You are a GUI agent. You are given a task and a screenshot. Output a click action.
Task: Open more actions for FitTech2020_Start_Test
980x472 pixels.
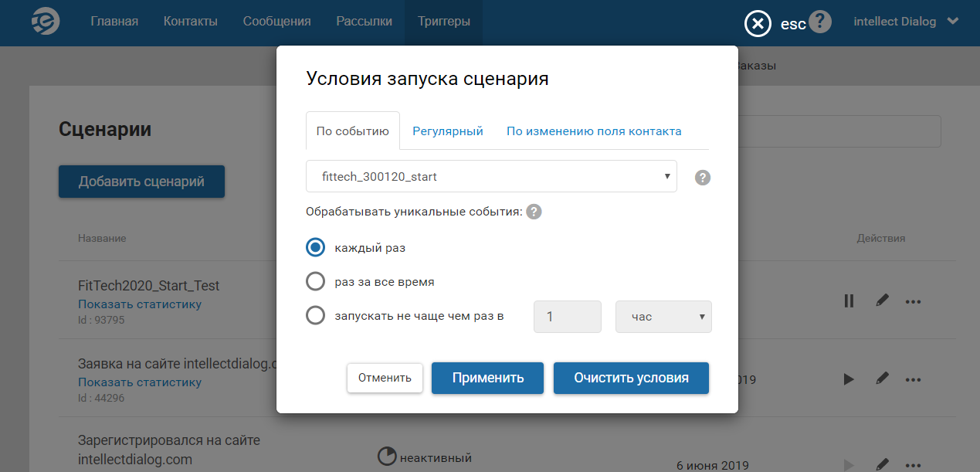coord(913,301)
